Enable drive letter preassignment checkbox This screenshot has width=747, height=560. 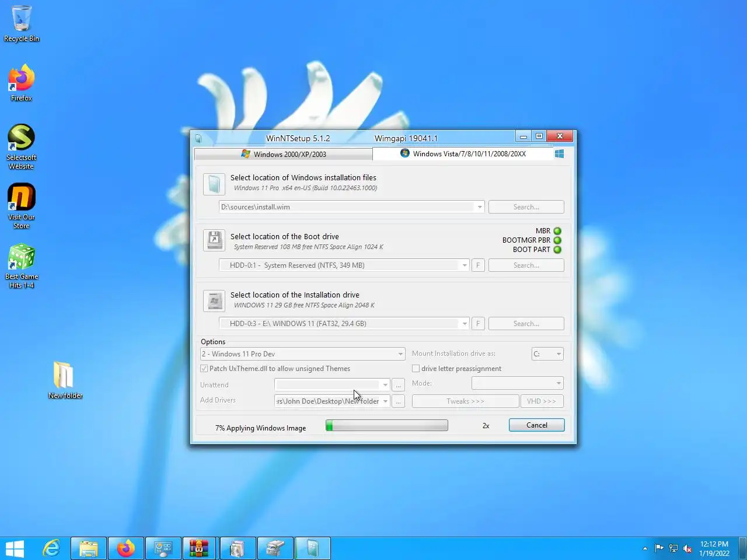[416, 369]
